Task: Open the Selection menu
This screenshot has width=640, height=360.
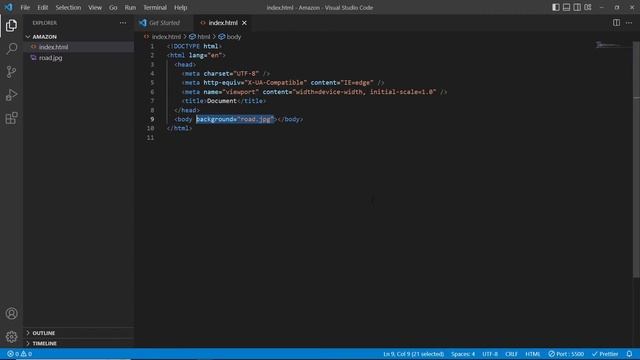Action: [68, 7]
